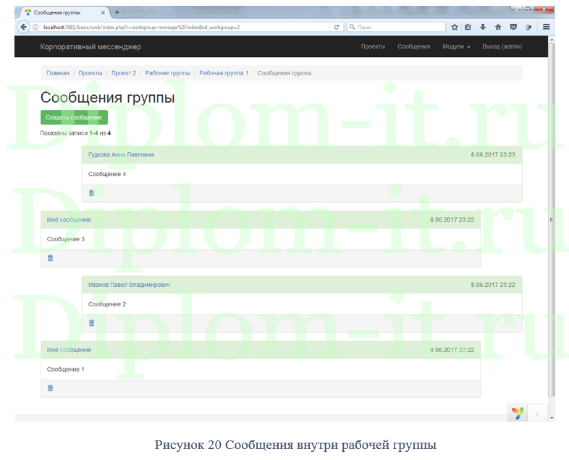Collapse the debug toolbar chevron
The image size is (569, 460).
point(537,414)
